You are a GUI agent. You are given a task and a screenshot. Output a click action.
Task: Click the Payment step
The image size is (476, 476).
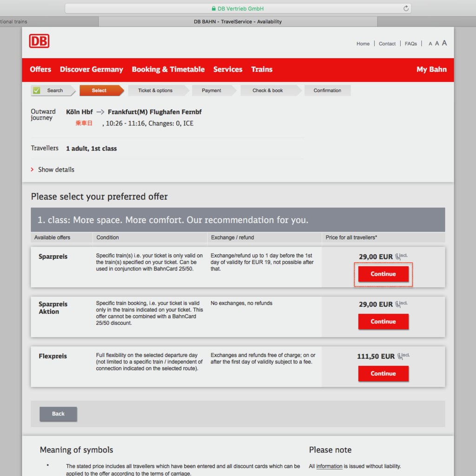click(214, 91)
